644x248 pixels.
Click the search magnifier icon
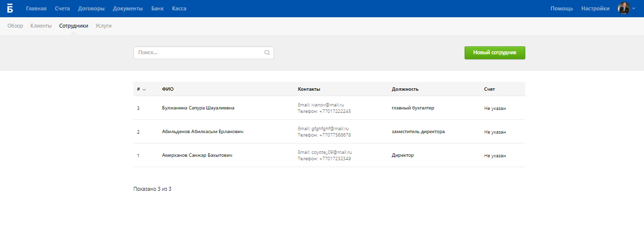point(267,53)
